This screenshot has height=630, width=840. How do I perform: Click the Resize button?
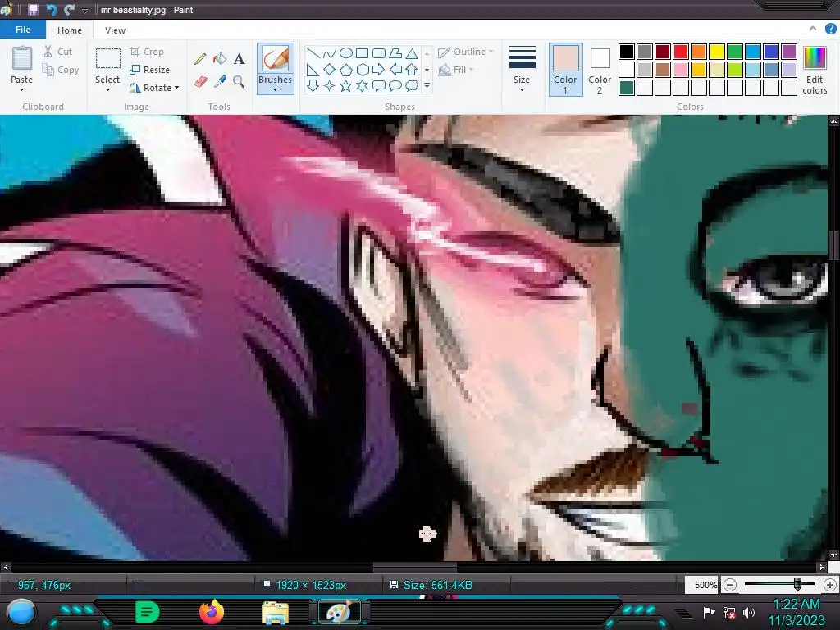click(x=149, y=70)
